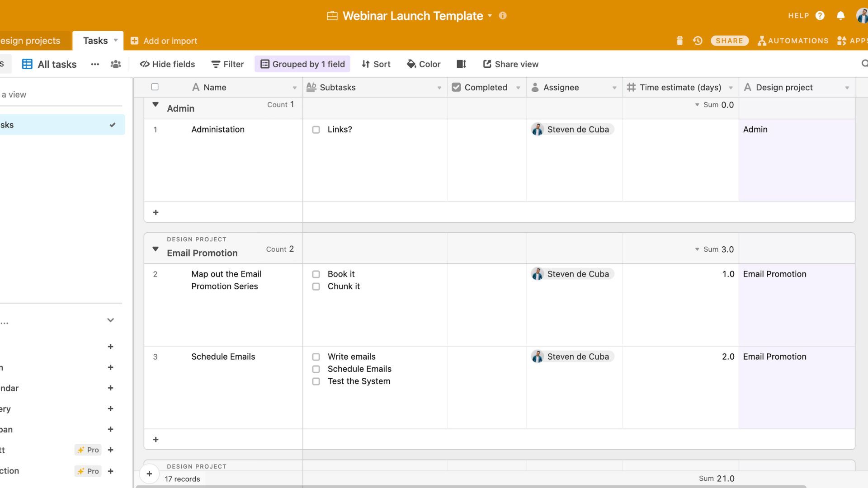This screenshot has width=868, height=488.
Task: Click the SHARE button
Action: click(729, 41)
